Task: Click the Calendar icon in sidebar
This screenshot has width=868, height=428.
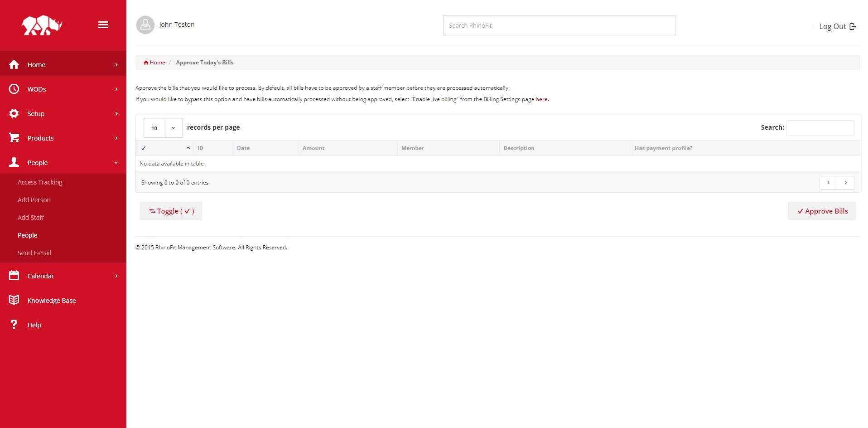Action: [x=14, y=276]
